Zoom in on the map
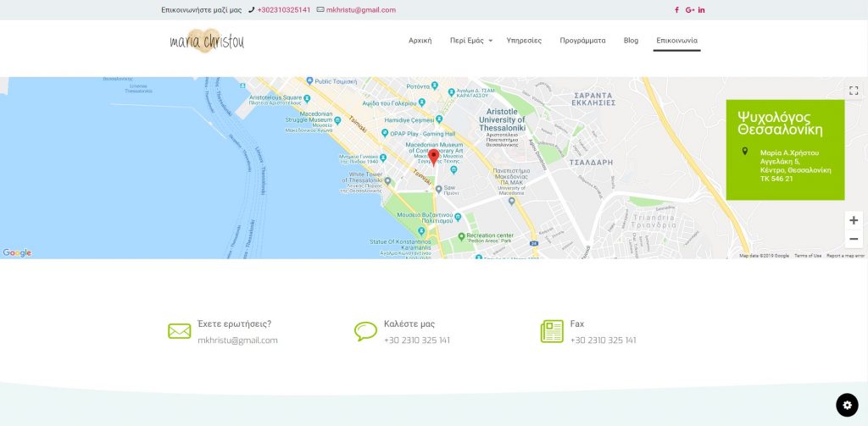This screenshot has width=868, height=426. tap(854, 220)
